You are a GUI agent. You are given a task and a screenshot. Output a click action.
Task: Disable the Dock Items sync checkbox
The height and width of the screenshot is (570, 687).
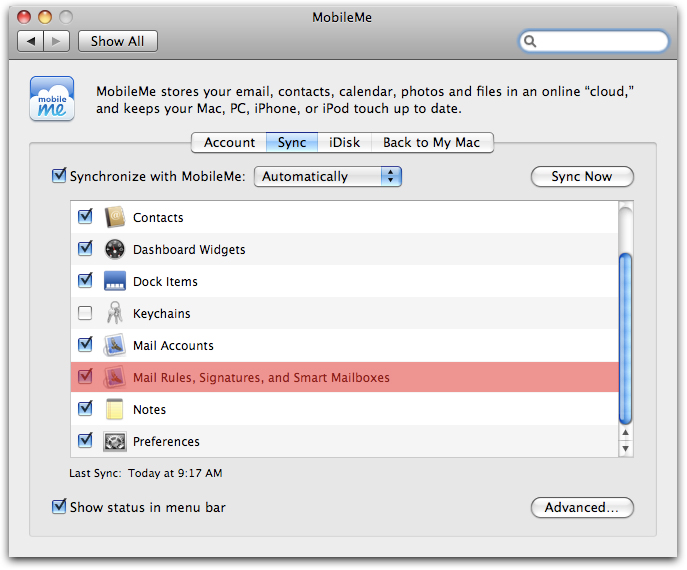click(85, 281)
